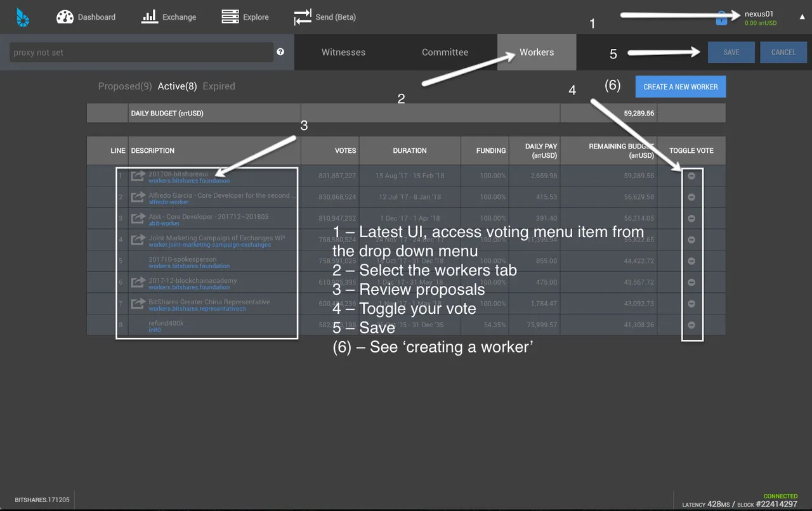Toggle vote for 201708-bitsharesui worker
This screenshot has width=812, height=511.
[x=691, y=176]
